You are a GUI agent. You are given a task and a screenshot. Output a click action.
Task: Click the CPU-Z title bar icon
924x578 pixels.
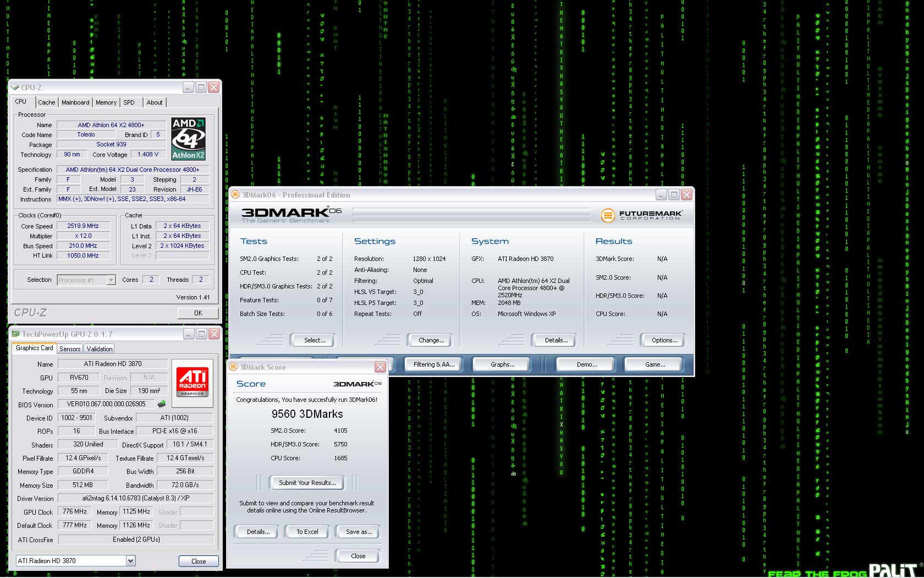[15, 88]
